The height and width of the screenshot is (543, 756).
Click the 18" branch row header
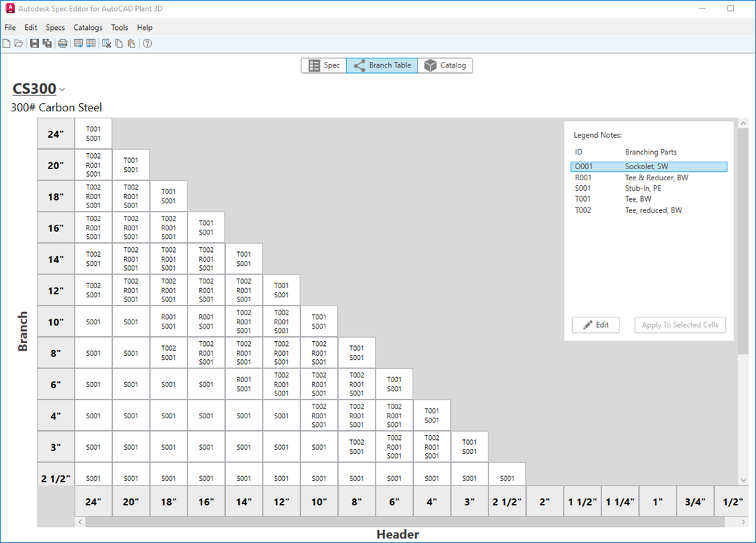tap(56, 196)
